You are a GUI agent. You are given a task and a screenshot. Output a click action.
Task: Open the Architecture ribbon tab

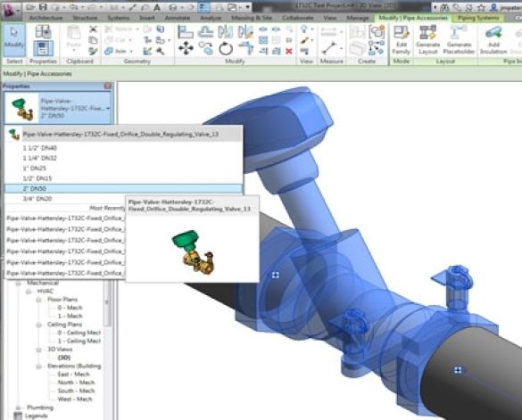pos(46,18)
